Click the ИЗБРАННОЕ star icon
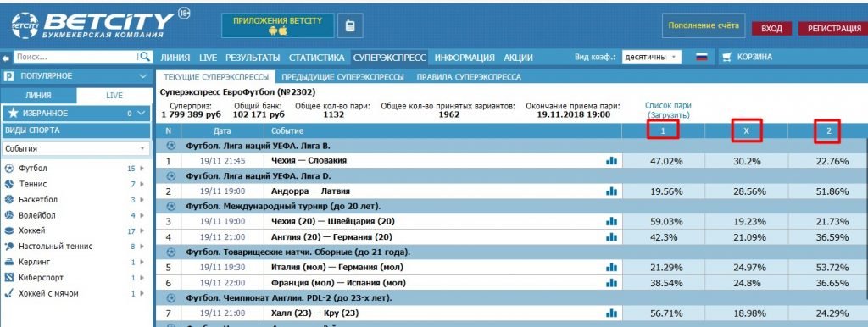This screenshot has height=327, width=868. pyautogui.click(x=14, y=113)
